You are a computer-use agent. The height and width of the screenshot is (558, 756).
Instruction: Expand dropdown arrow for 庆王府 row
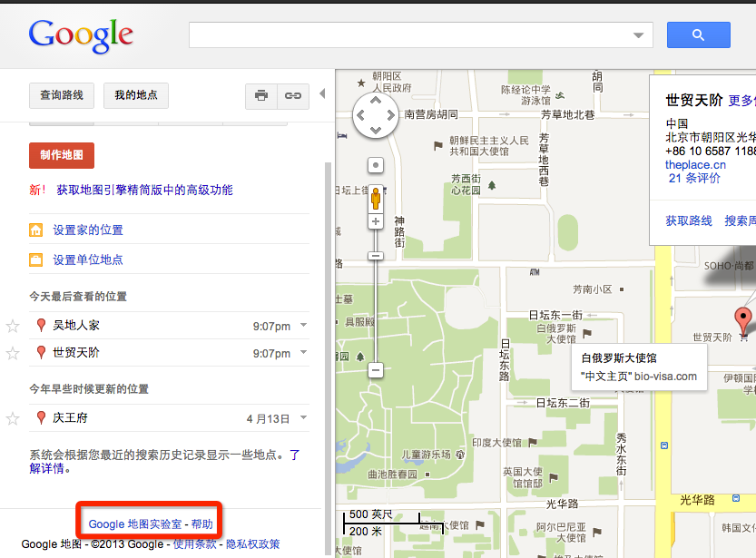tap(303, 417)
